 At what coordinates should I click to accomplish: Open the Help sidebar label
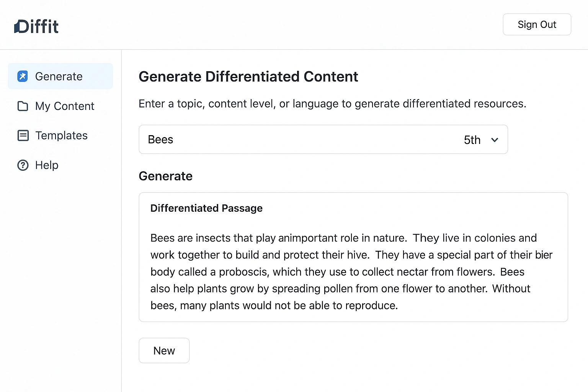(47, 165)
